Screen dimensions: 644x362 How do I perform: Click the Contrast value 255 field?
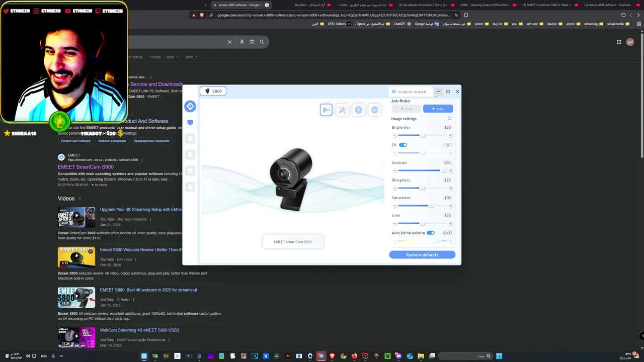[x=447, y=162]
